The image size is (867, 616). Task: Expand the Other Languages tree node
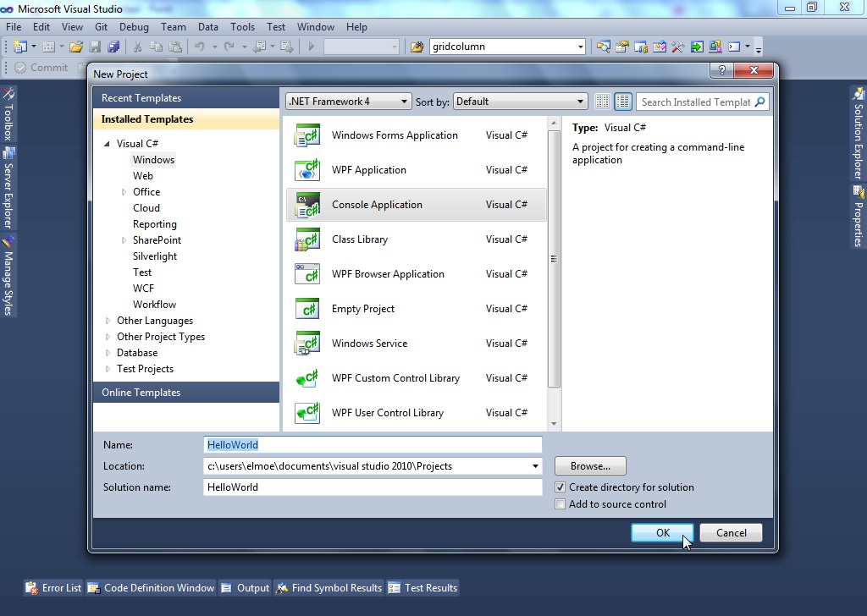tap(108, 321)
